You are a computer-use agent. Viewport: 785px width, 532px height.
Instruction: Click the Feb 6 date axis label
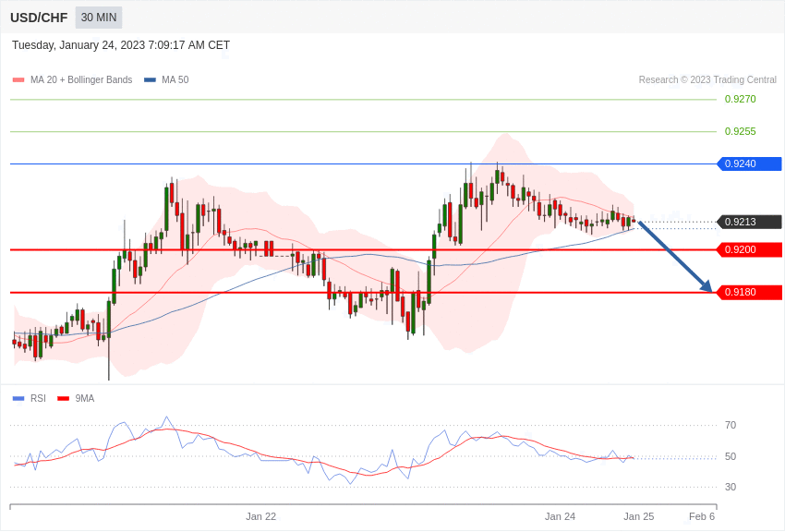702,516
